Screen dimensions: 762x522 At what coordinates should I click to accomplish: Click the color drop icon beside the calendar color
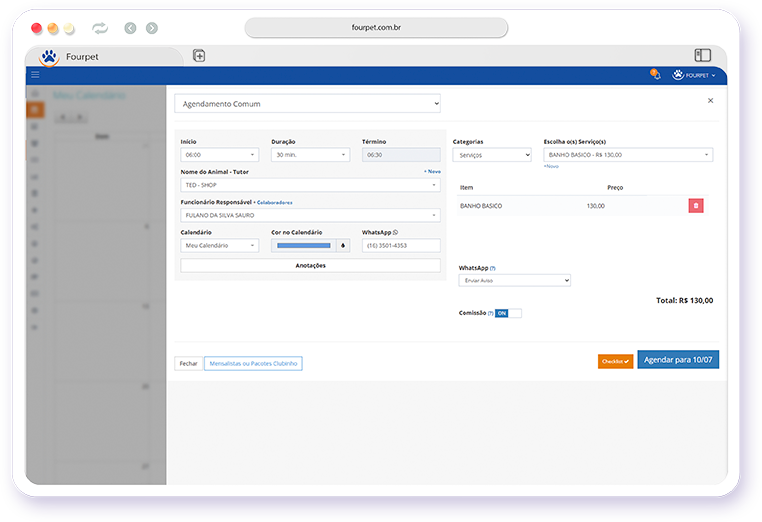343,245
